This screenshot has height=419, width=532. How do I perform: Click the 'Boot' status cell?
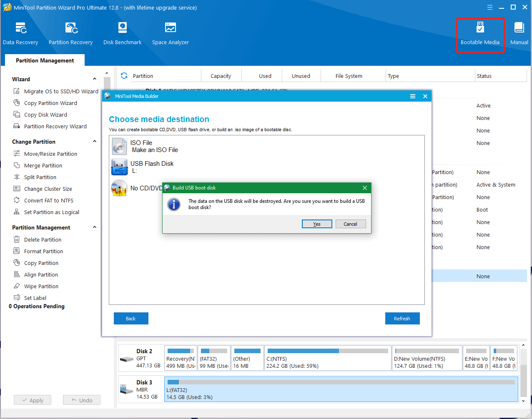(482, 209)
